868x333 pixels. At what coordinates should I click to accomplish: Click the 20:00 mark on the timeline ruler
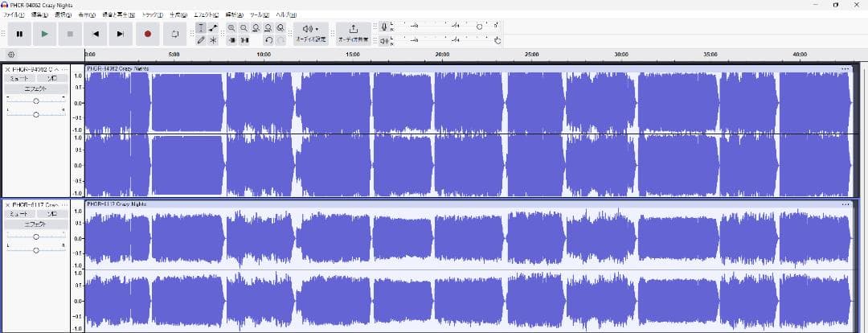click(x=441, y=55)
